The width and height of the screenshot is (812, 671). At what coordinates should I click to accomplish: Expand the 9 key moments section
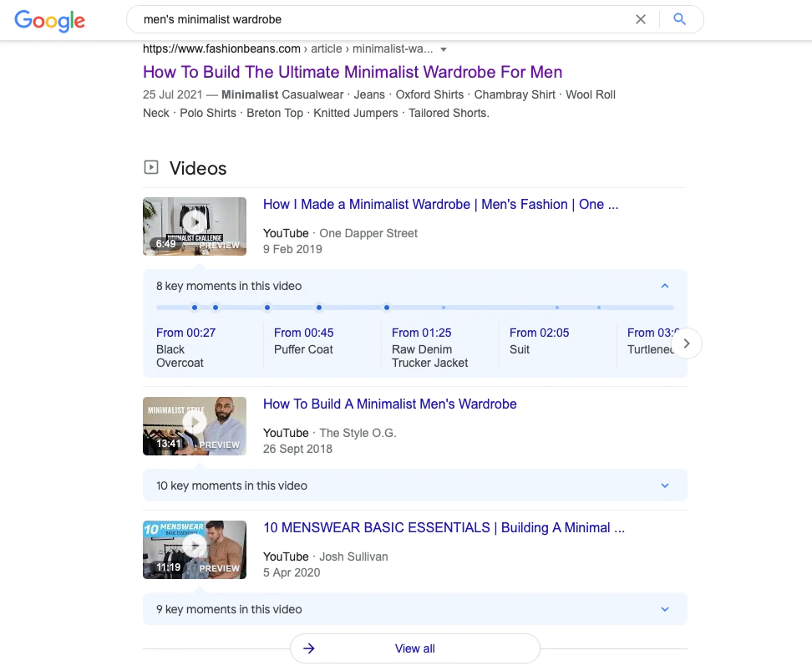(665, 608)
